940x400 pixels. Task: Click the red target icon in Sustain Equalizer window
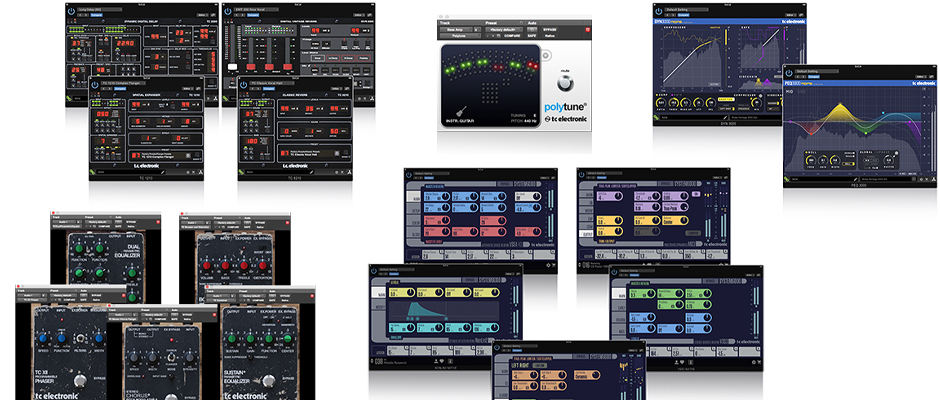(x=312, y=296)
